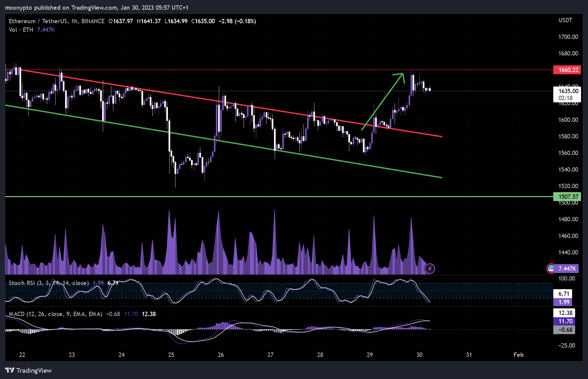Click the 1460.00 price scale label

(568, 236)
